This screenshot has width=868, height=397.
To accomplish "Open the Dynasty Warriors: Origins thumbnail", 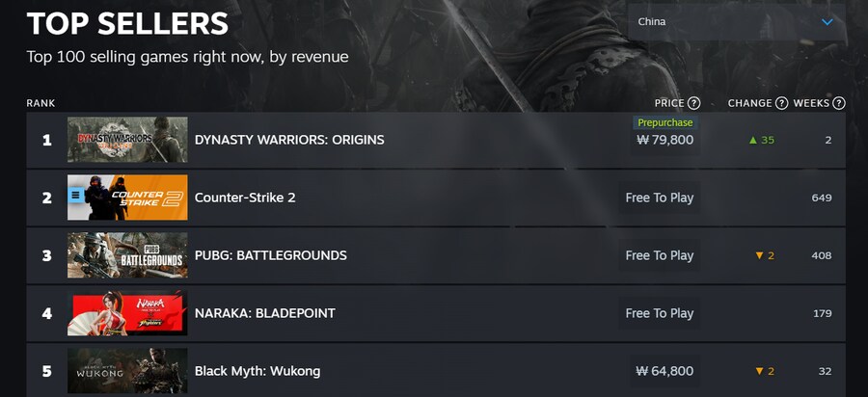I will tap(127, 140).
